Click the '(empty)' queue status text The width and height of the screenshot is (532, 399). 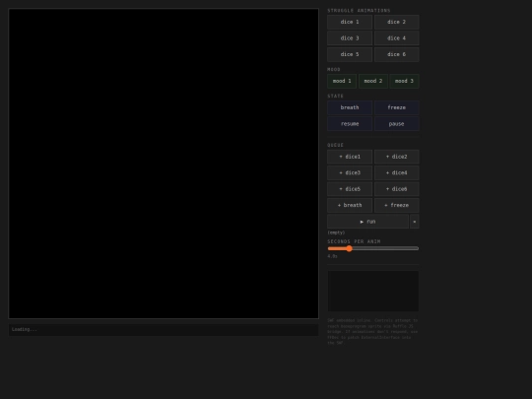336,233
